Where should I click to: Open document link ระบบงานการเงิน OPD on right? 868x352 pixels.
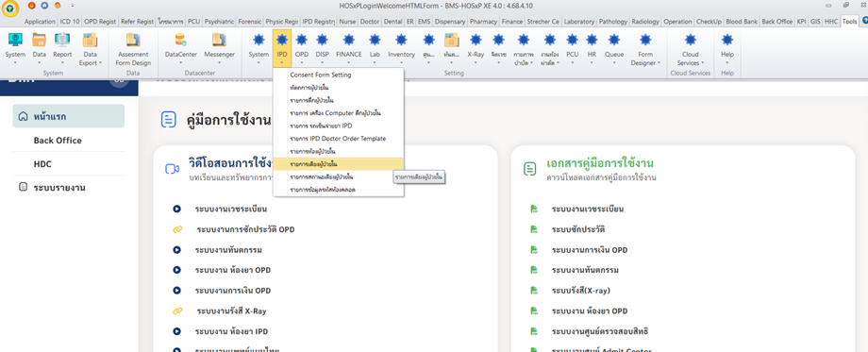click(x=590, y=250)
